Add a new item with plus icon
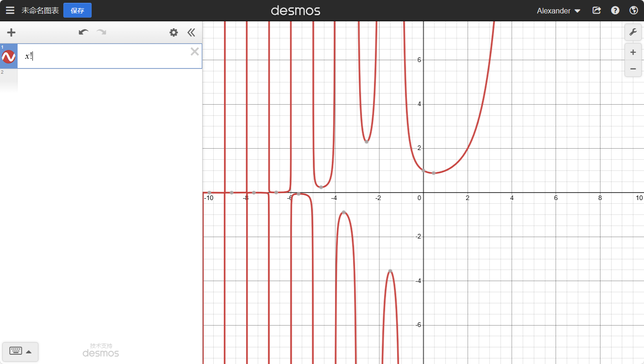644x364 pixels. click(12, 32)
